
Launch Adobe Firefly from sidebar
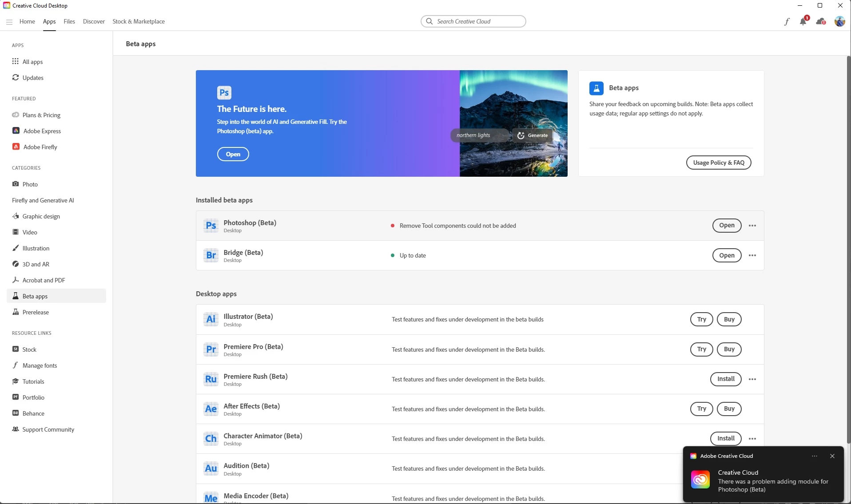pos(56,147)
